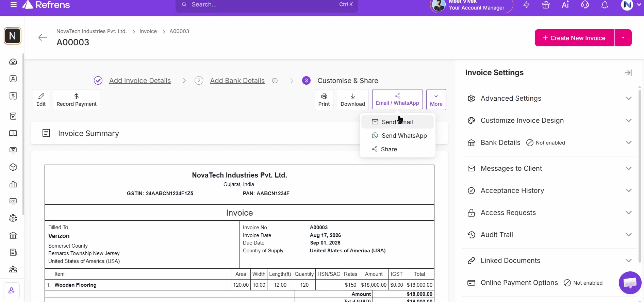Click the invoice number A00003 value

(319, 228)
